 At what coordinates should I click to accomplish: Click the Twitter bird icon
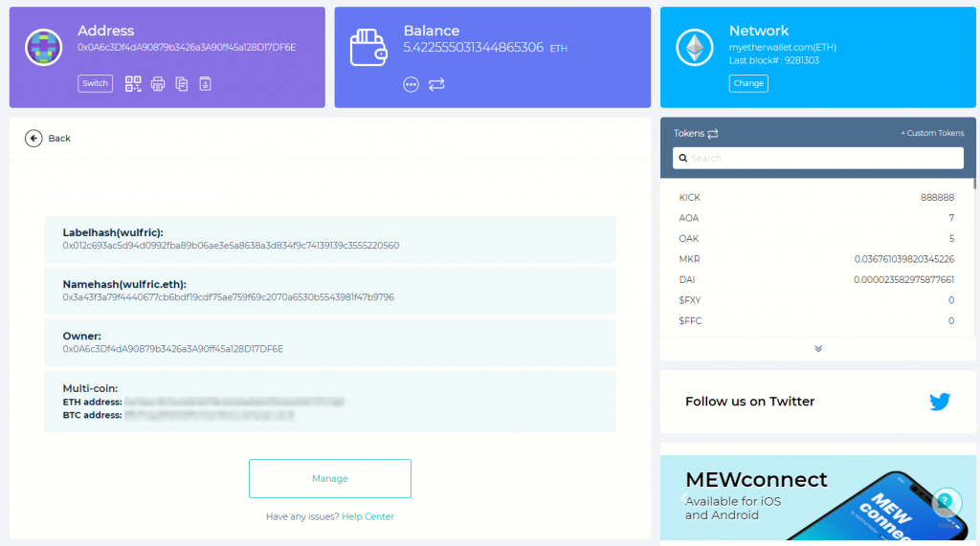tap(940, 402)
